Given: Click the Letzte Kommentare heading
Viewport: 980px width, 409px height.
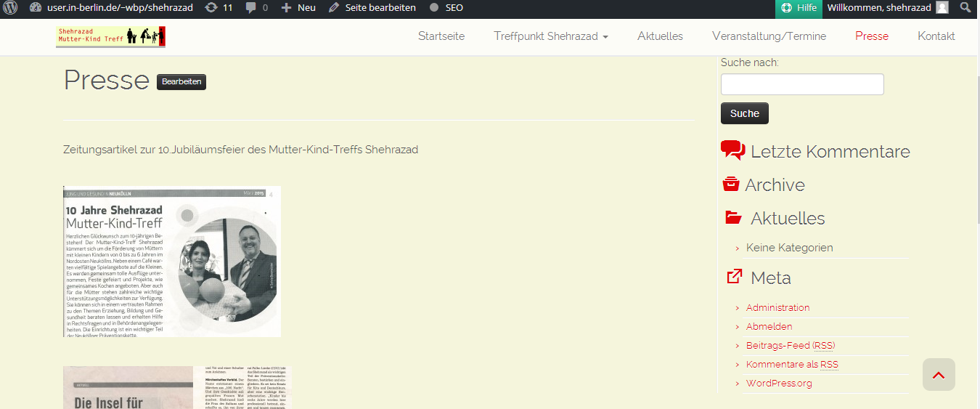Looking at the screenshot, I should [x=830, y=152].
